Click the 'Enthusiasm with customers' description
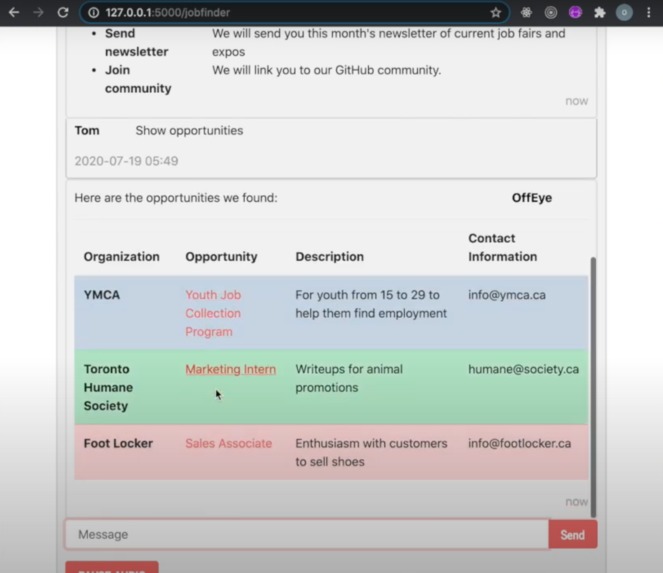 (x=371, y=452)
